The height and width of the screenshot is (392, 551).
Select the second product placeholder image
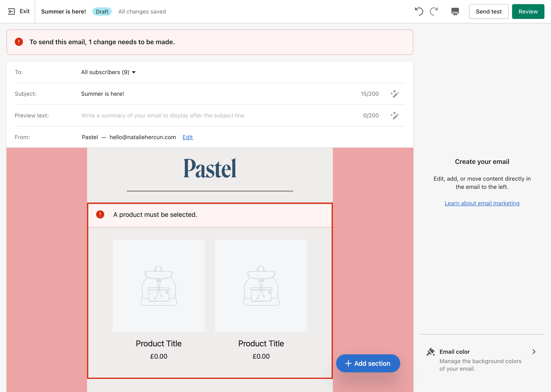click(x=261, y=285)
